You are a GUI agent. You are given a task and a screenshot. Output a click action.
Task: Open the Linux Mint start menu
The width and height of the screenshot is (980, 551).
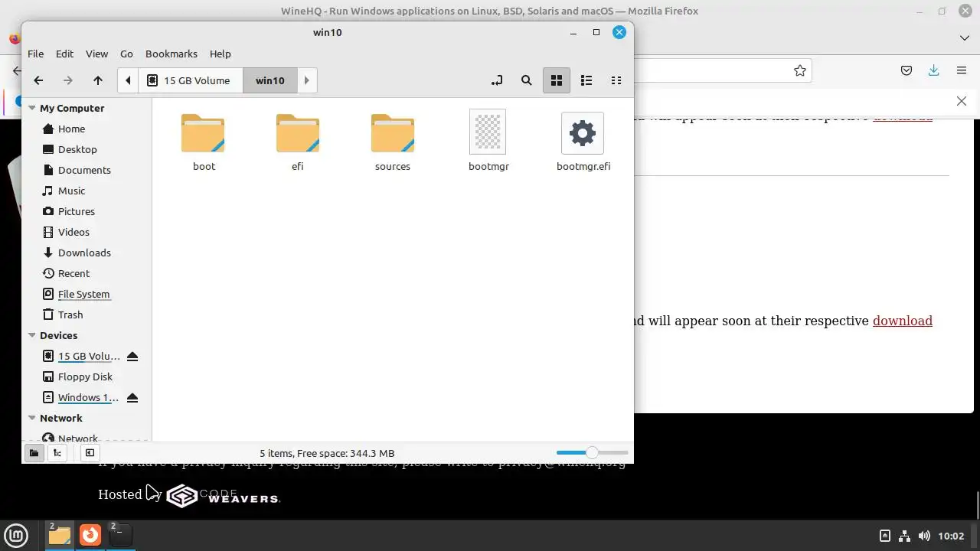click(x=16, y=535)
